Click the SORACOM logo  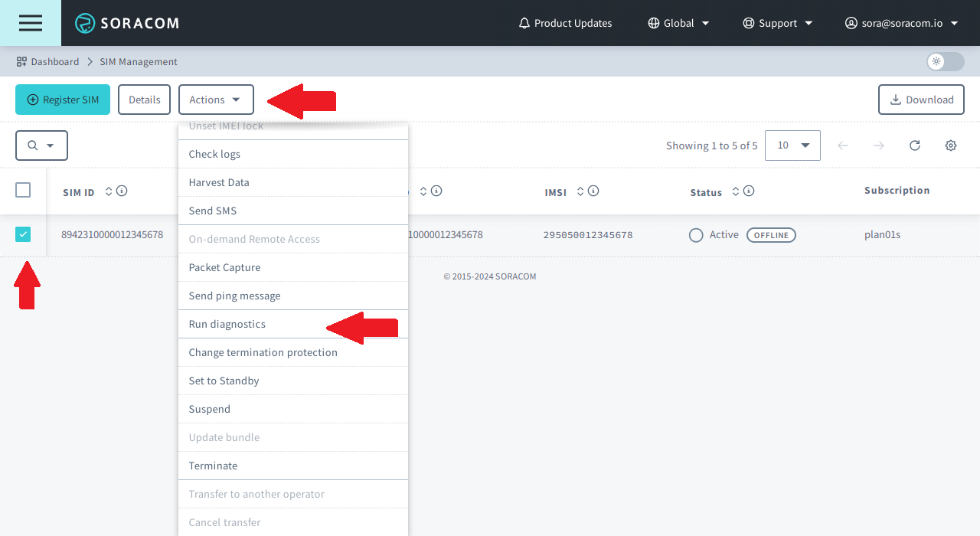(x=127, y=23)
